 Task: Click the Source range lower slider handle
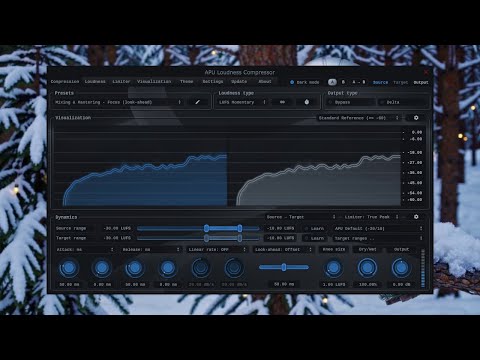click(206, 228)
